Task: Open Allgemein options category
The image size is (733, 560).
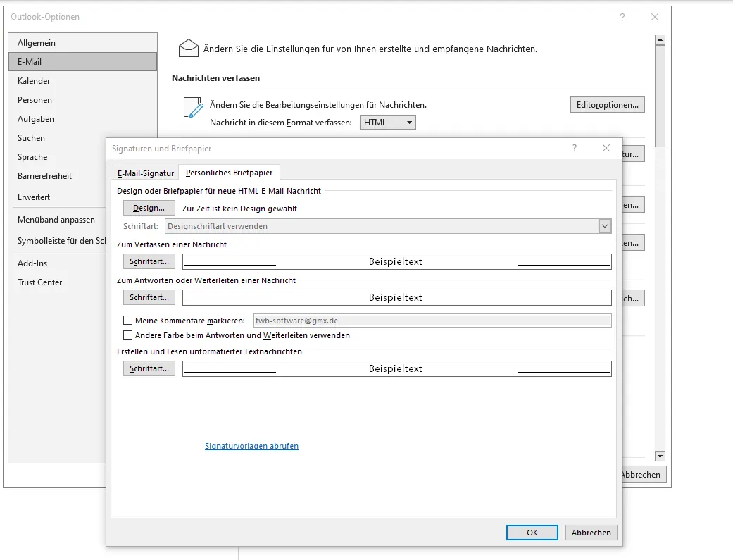Action: click(x=83, y=42)
